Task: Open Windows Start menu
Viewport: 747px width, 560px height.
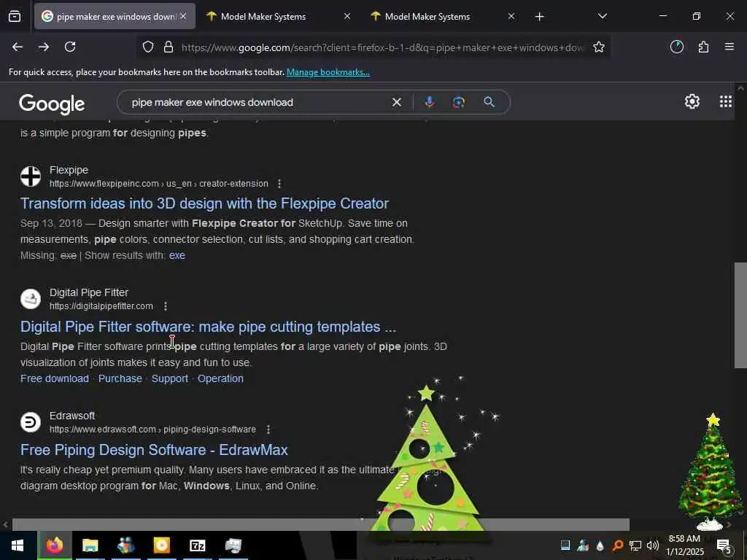Action: pyautogui.click(x=18, y=545)
